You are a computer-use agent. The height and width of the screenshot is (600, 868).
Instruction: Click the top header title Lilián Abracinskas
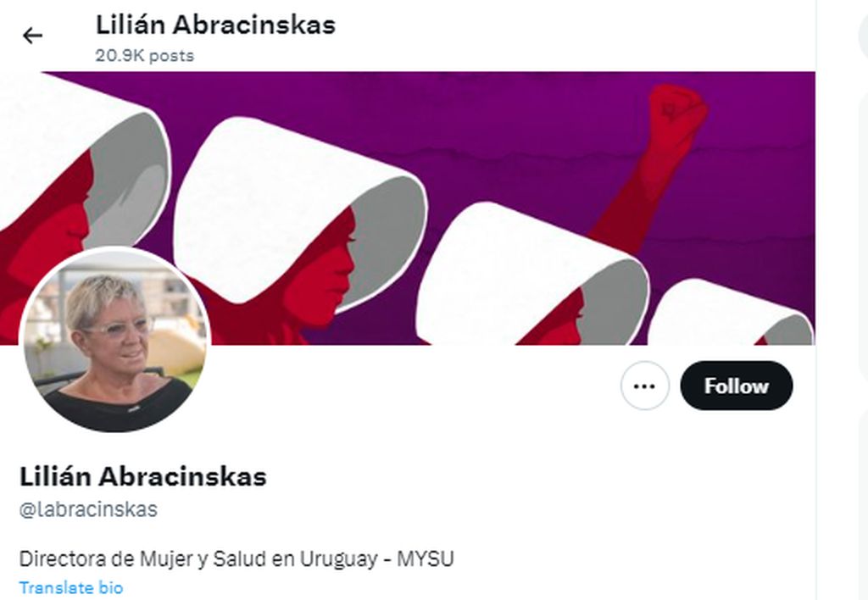215,25
